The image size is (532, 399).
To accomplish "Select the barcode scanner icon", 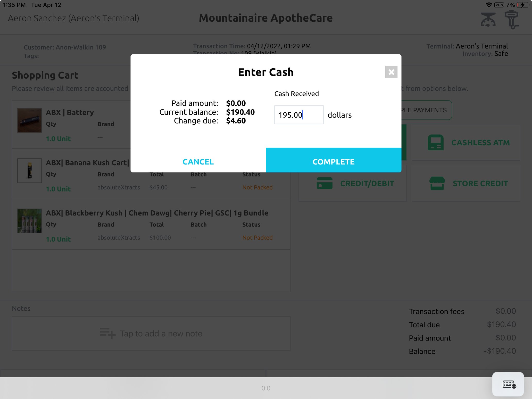I will (x=512, y=19).
